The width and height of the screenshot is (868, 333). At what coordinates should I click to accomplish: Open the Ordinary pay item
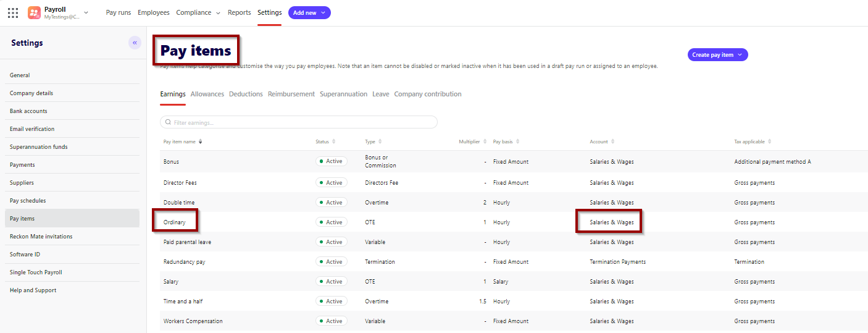[x=175, y=222]
